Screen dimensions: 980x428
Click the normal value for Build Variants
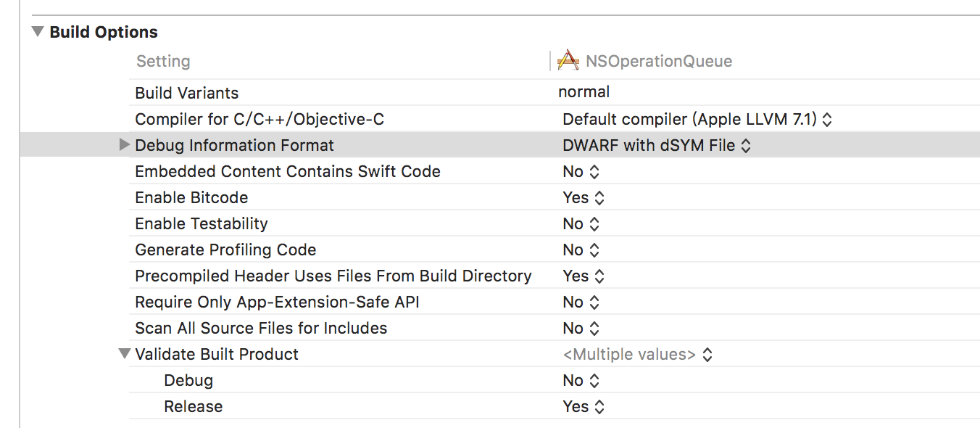(x=584, y=92)
